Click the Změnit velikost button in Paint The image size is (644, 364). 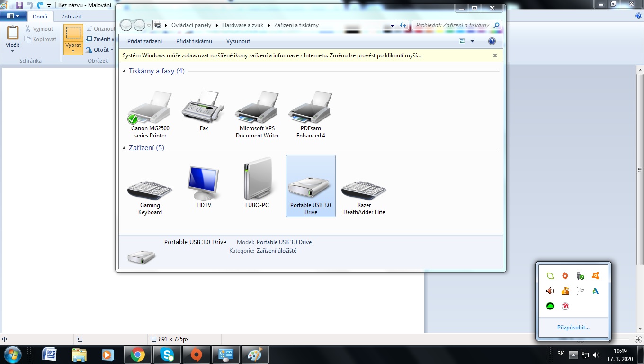(x=101, y=39)
